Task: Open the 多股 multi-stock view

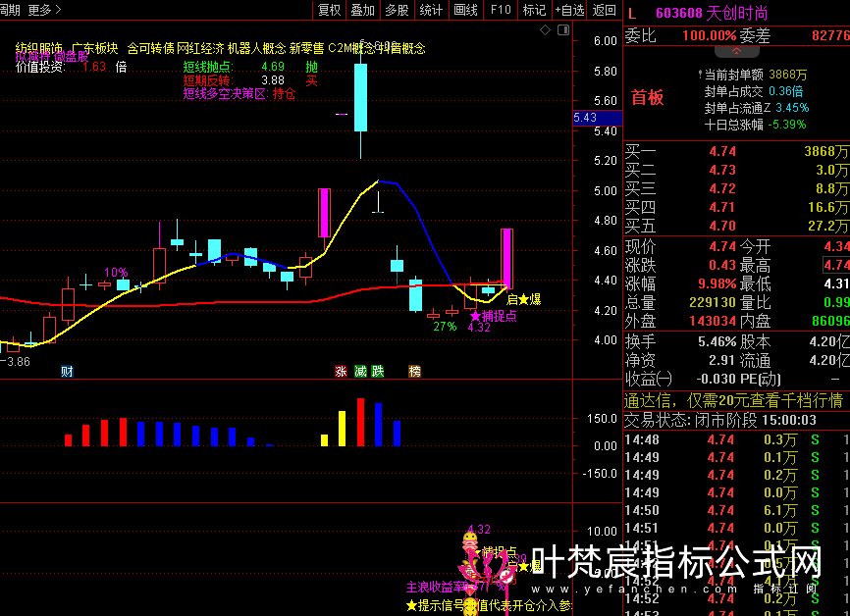Action: point(397,10)
